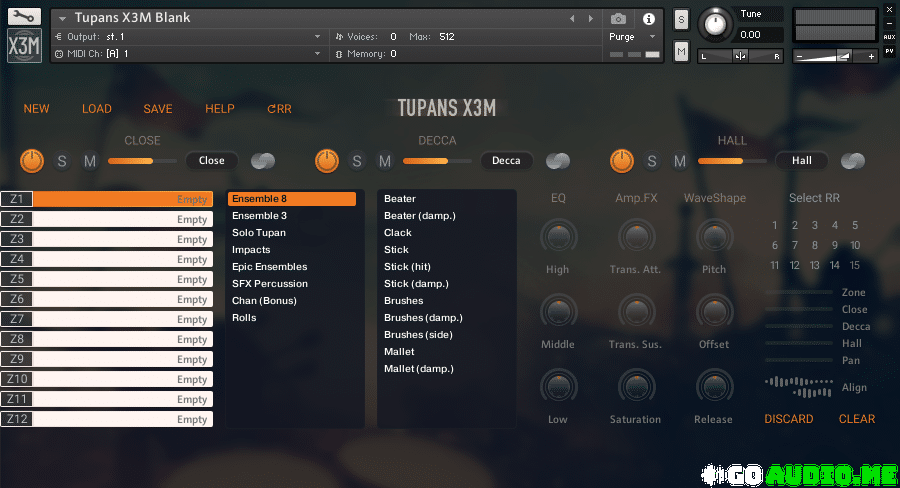Solo the Close mic
This screenshot has height=488, width=900.
coord(62,161)
